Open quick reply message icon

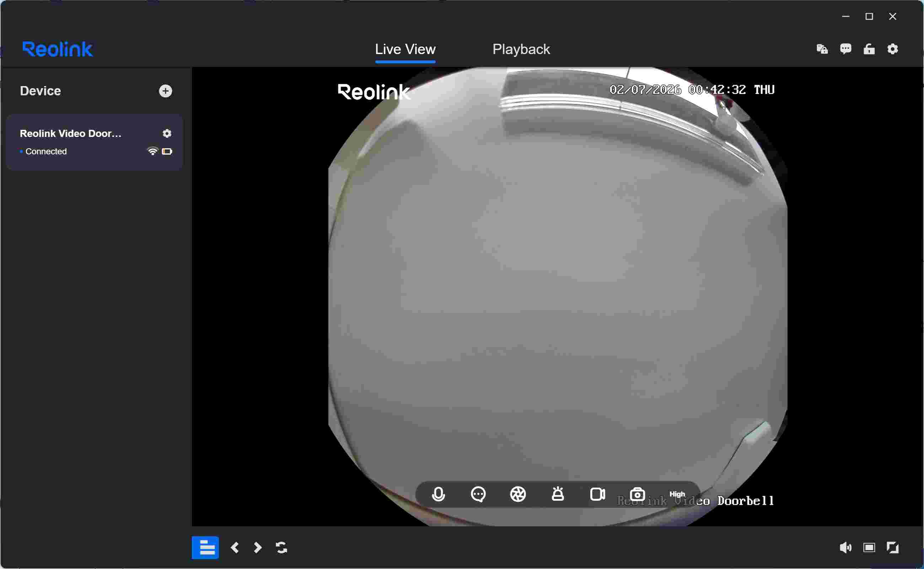478,494
